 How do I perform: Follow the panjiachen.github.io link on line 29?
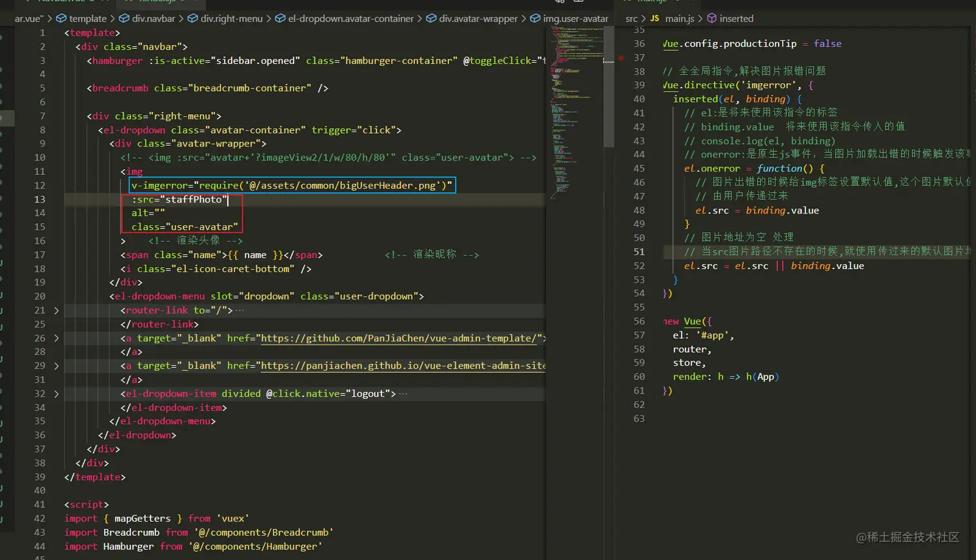pyautogui.click(x=403, y=366)
